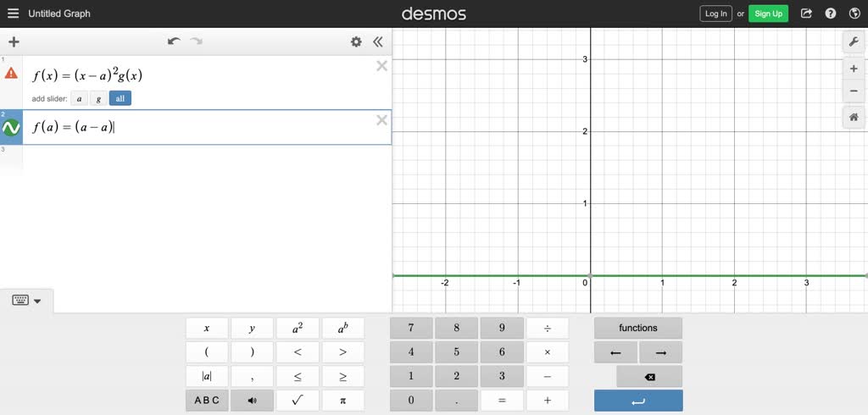Image resolution: width=868 pixels, height=415 pixels.
Task: Click the add expression plus icon
Action: pyautogui.click(x=14, y=41)
